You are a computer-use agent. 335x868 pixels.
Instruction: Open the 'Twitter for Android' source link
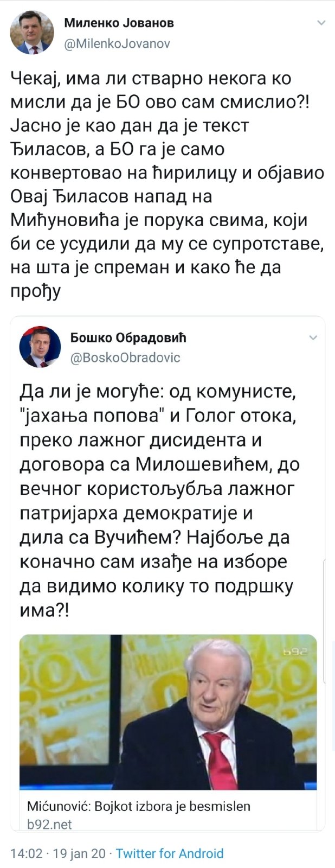click(x=169, y=853)
